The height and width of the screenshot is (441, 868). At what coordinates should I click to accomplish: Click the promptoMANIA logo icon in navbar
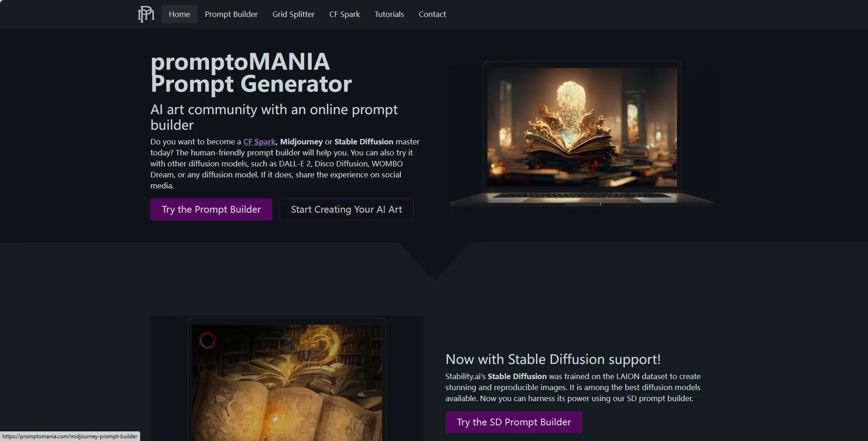tap(146, 14)
